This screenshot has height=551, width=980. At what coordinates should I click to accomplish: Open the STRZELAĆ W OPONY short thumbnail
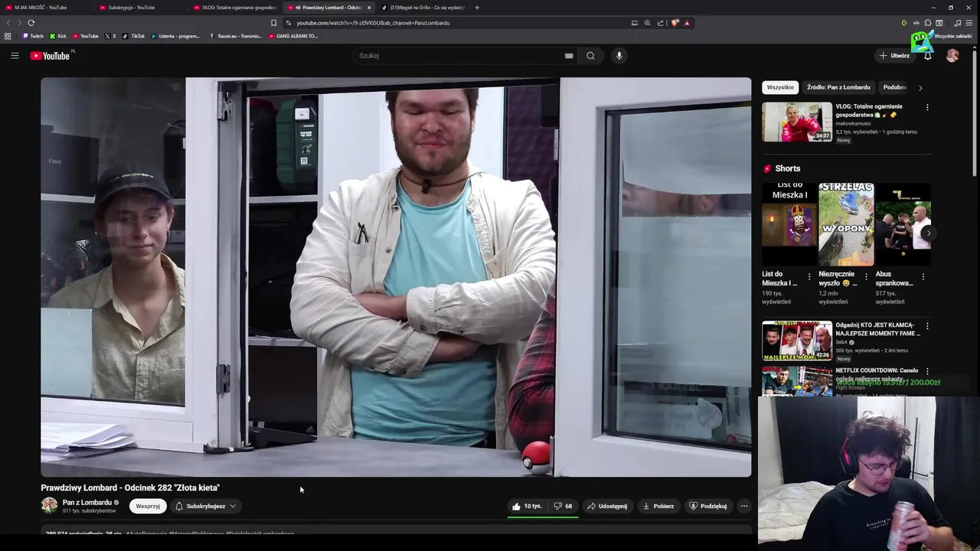(x=846, y=223)
